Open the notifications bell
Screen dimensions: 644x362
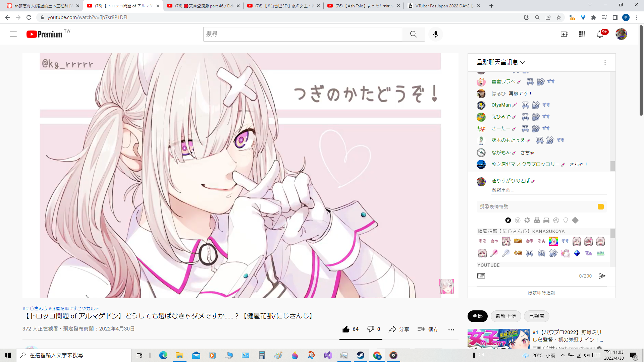(x=600, y=34)
